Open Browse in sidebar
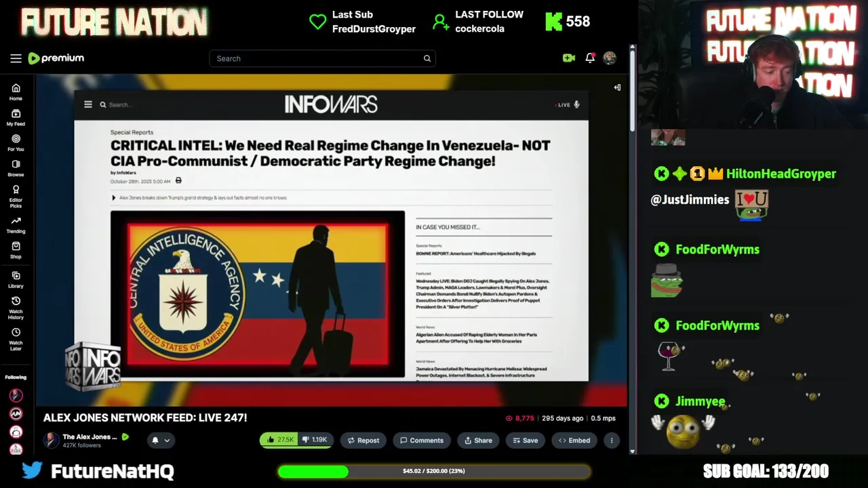The image size is (868, 488). tap(16, 168)
